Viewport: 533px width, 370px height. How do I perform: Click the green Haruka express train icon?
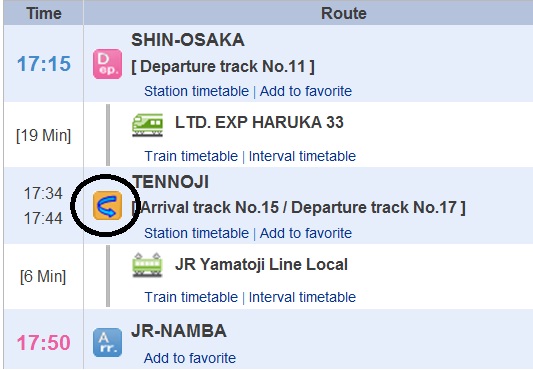tap(148, 125)
